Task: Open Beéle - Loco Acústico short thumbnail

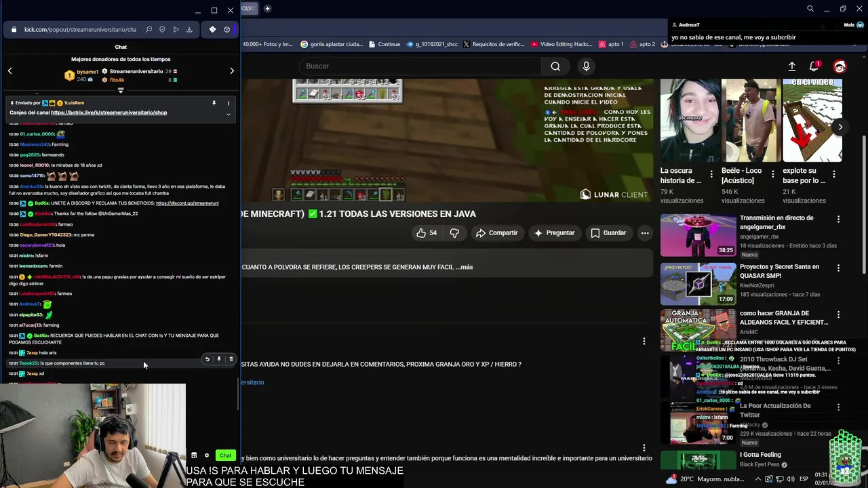Action: point(751,121)
